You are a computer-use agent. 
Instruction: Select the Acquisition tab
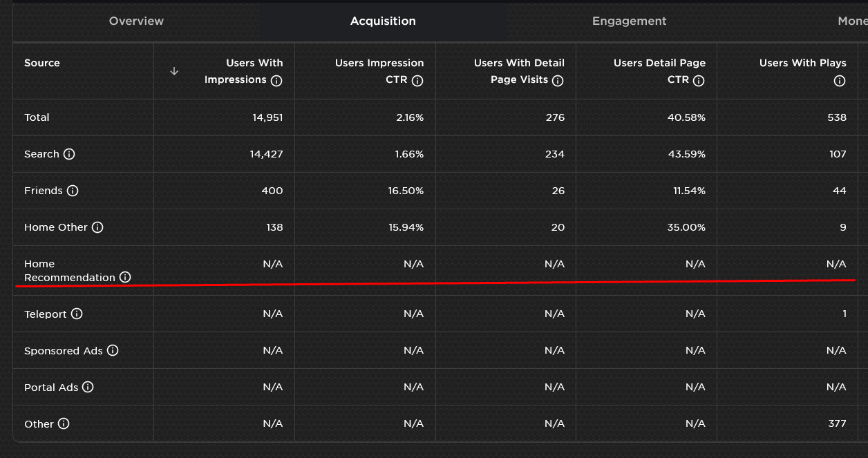pyautogui.click(x=383, y=21)
